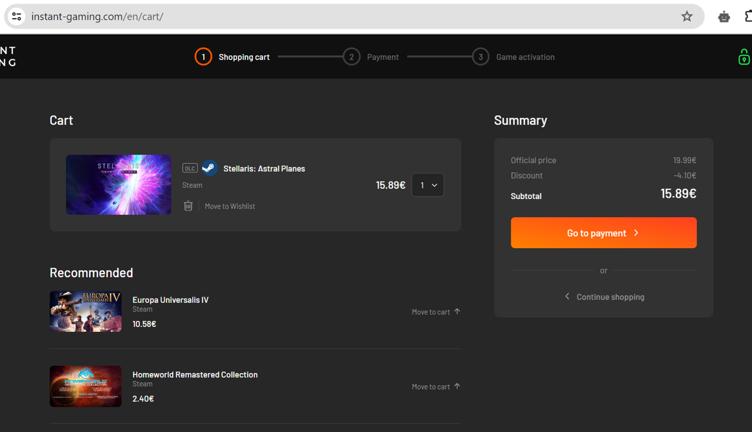Click the Recommended heading
Image resolution: width=752 pixels, height=432 pixels.
(91, 273)
